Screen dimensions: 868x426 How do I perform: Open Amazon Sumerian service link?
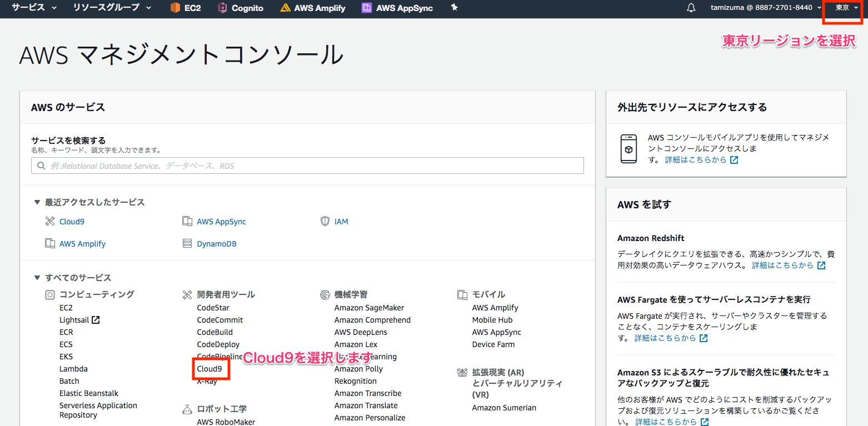coord(504,408)
